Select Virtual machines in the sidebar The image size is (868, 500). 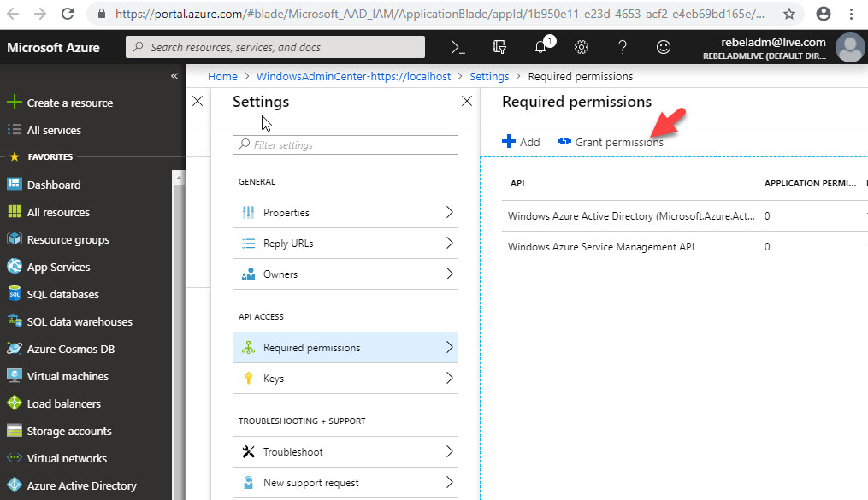click(x=68, y=375)
